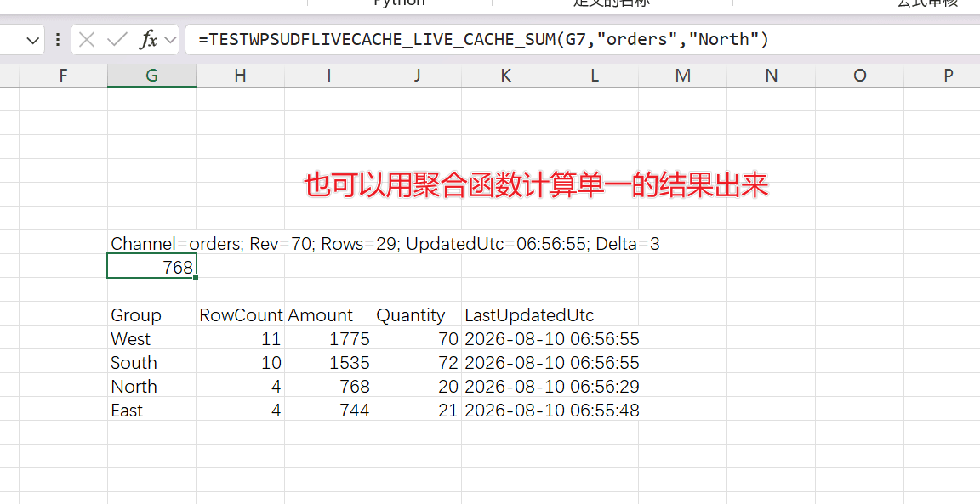Select the West amount cell "1775"
This screenshot has height=504, width=980.
(x=328, y=338)
